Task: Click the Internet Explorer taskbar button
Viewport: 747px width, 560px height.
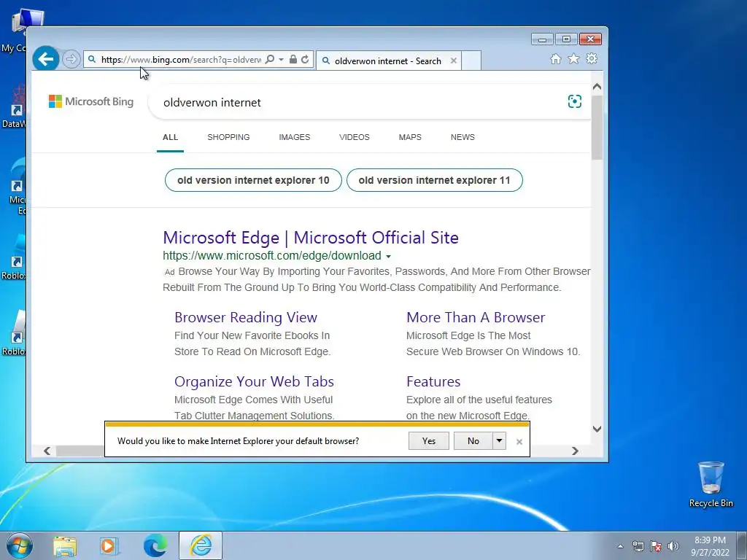Action: click(x=201, y=545)
